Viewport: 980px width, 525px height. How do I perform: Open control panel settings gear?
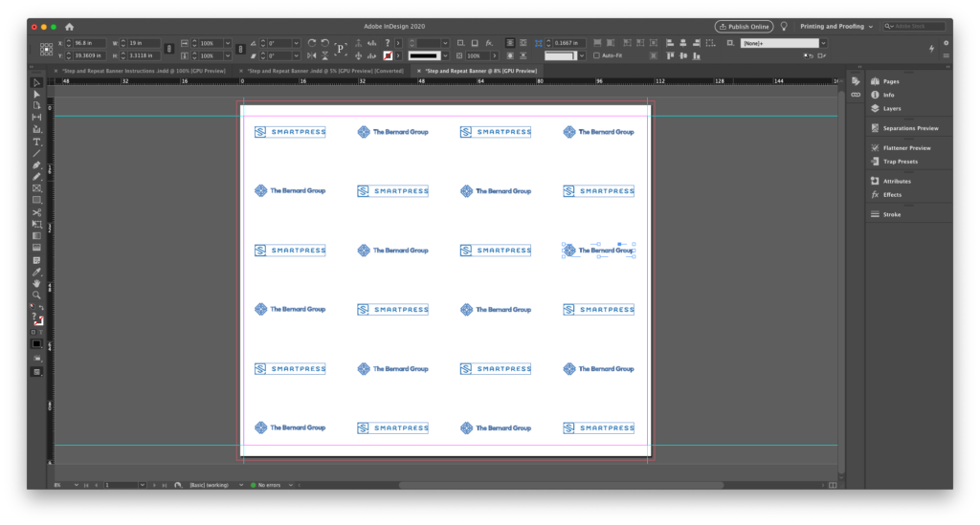(947, 43)
